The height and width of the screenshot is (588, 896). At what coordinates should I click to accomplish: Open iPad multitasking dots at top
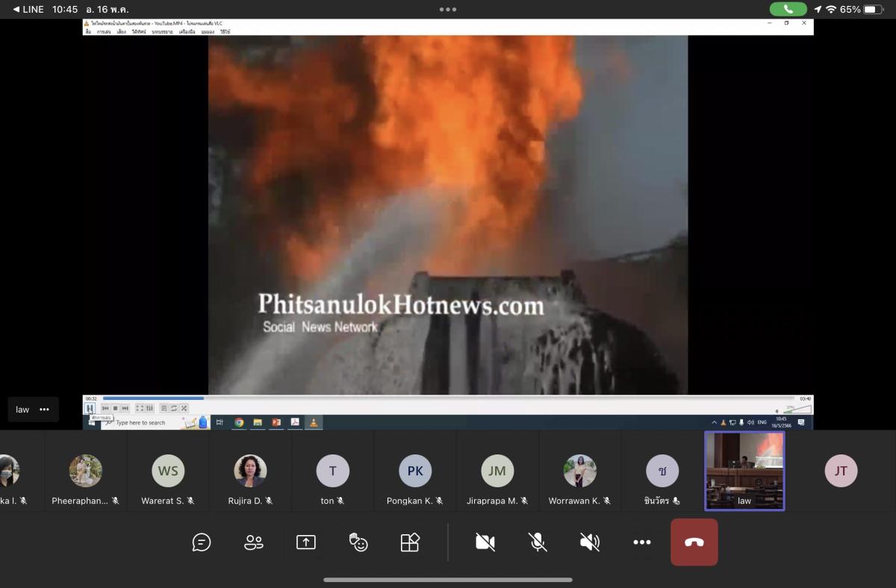(448, 10)
